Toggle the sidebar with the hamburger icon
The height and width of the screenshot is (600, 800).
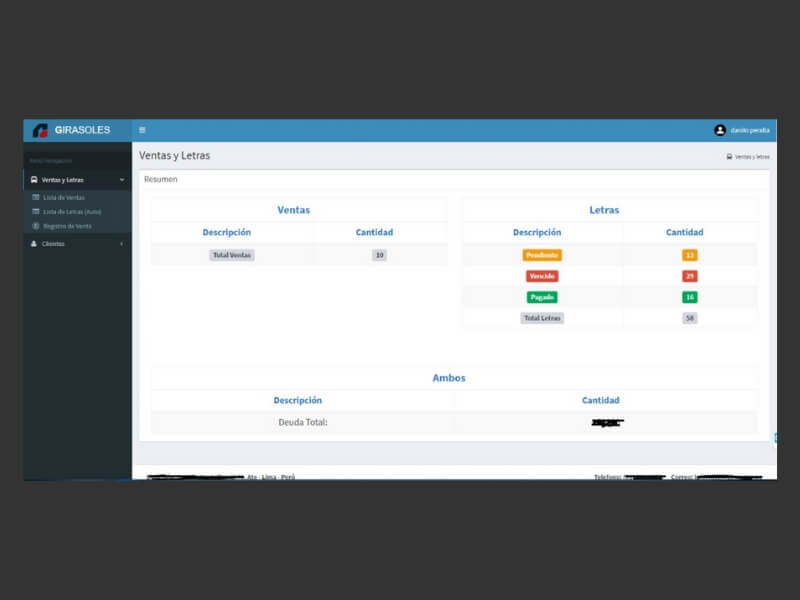coord(142,130)
